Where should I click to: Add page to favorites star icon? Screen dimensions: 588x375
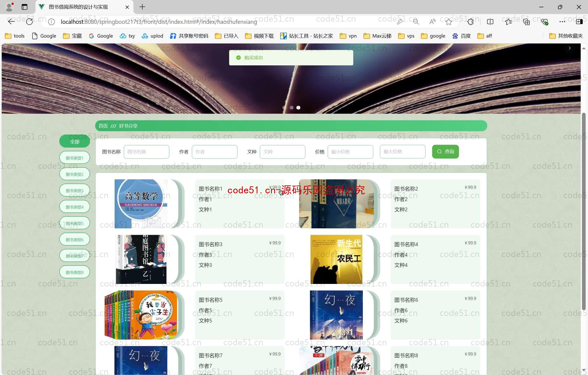(448, 22)
